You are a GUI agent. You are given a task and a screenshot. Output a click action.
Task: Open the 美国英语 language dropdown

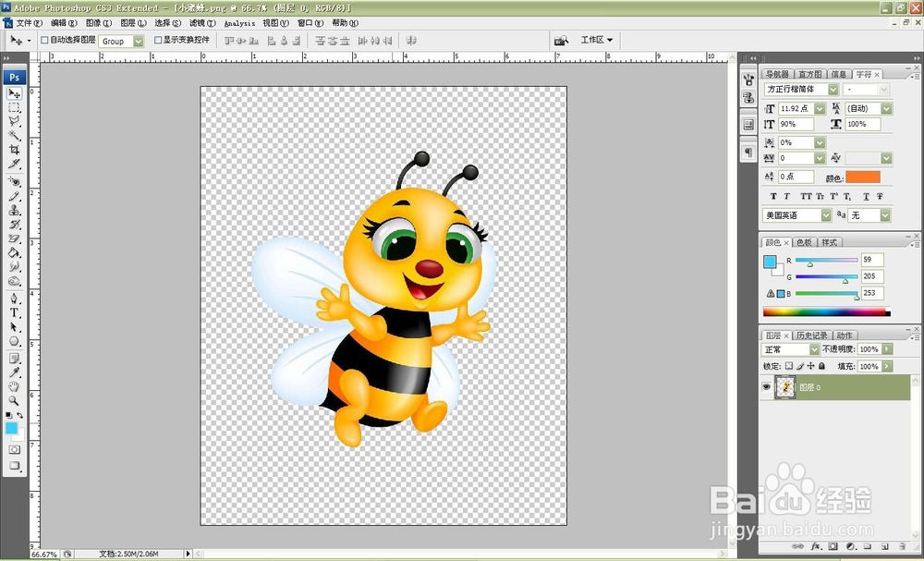(825, 215)
